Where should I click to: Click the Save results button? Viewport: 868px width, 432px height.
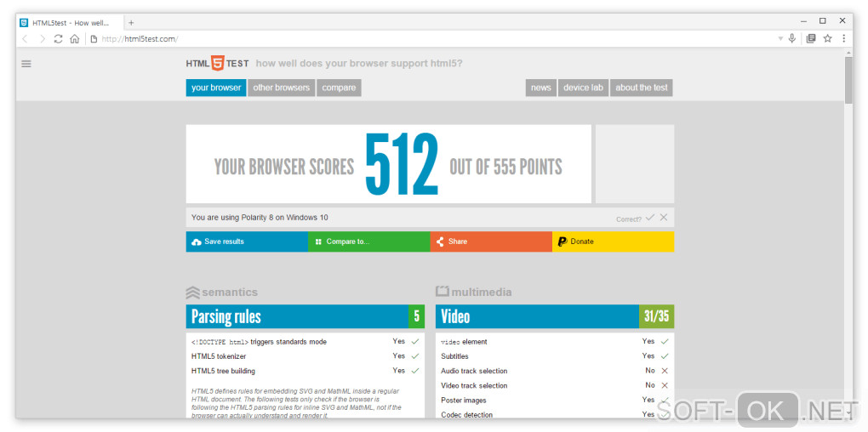click(247, 242)
